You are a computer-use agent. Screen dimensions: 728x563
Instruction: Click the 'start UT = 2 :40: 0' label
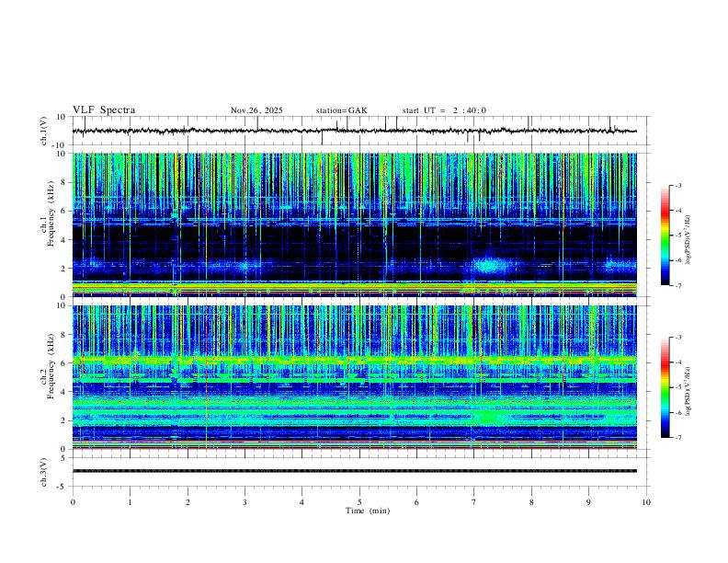(x=444, y=110)
